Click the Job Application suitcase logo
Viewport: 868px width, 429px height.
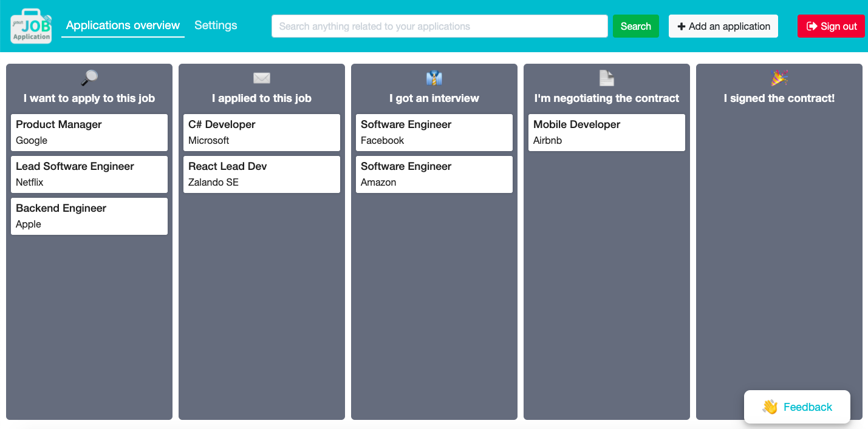pos(30,25)
